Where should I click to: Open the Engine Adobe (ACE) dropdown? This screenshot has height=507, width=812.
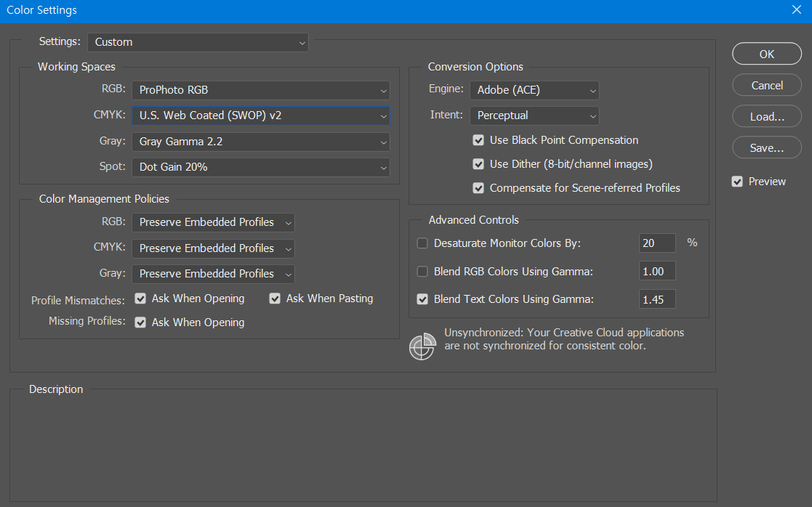tap(534, 90)
